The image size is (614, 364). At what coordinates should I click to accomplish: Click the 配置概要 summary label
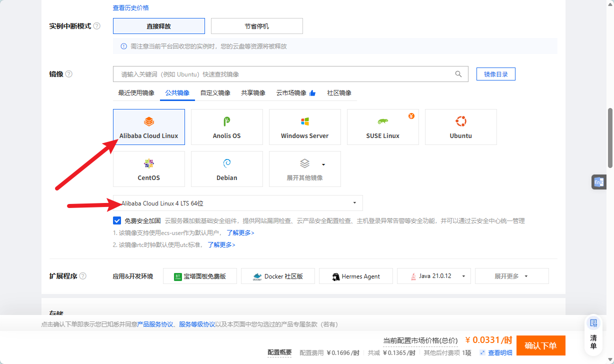(279, 352)
